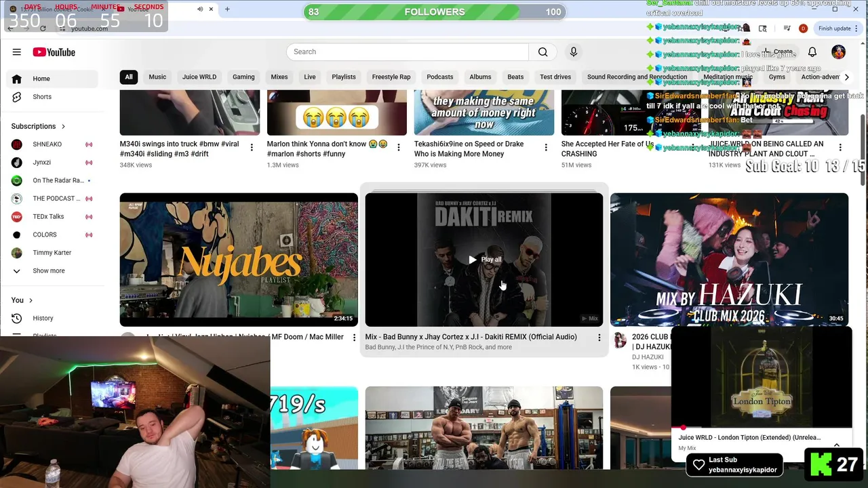Open She Accepted Her Fate video title
Image resolution: width=868 pixels, height=488 pixels.
608,149
